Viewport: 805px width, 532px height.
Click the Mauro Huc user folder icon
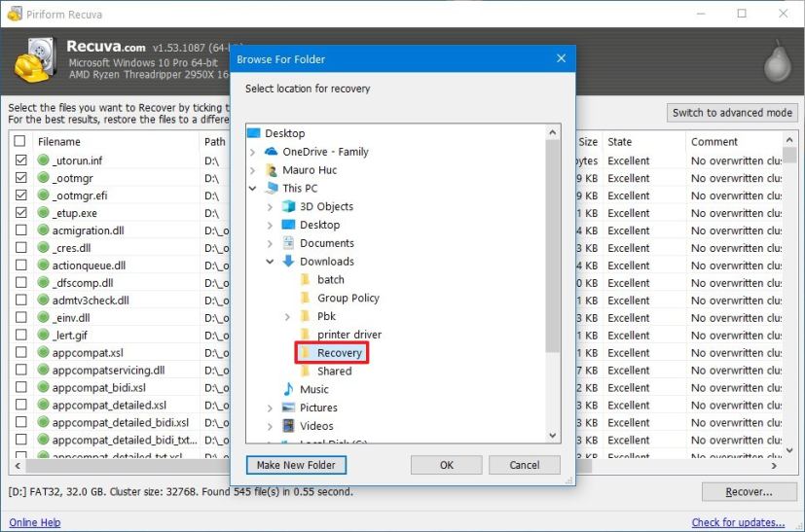pyautogui.click(x=271, y=170)
